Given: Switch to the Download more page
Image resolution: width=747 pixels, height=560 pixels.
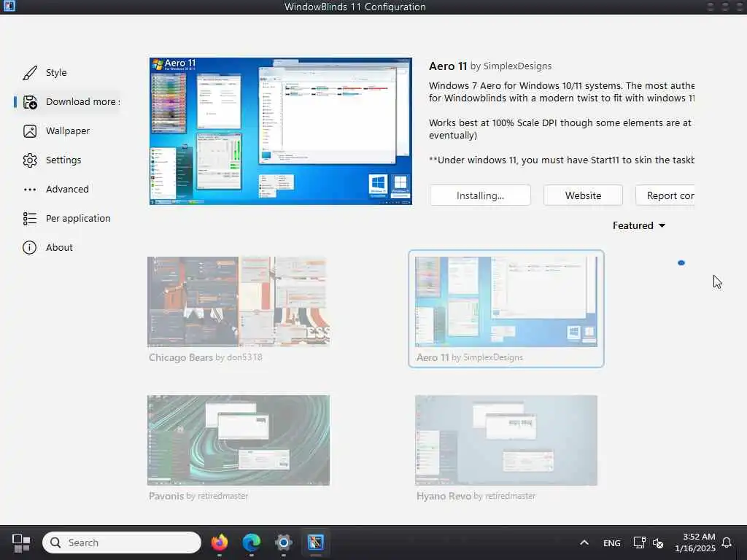Looking at the screenshot, I should [x=82, y=102].
